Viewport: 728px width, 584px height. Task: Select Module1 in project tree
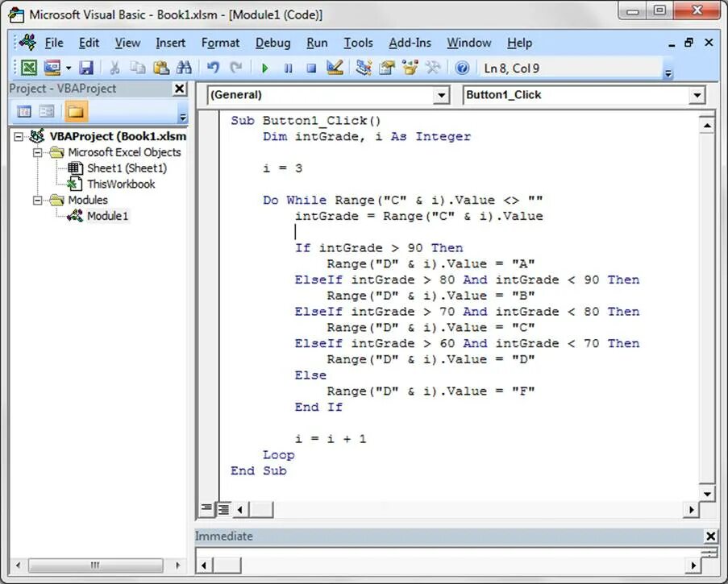107,216
